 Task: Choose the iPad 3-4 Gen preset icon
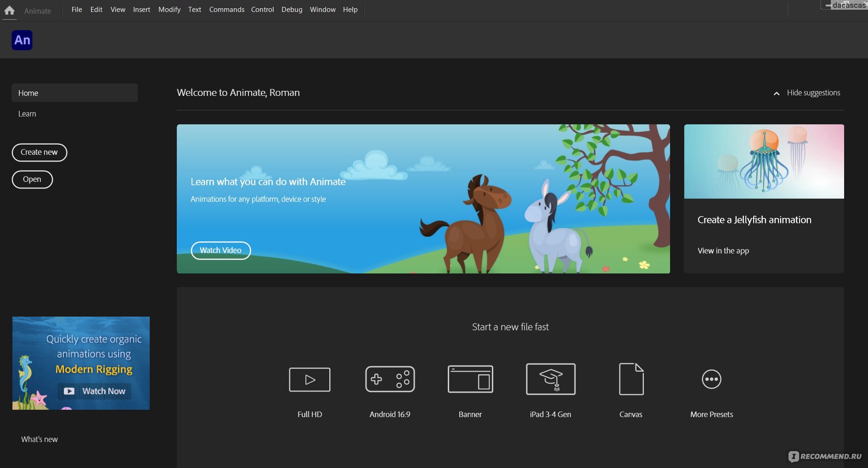(x=551, y=379)
